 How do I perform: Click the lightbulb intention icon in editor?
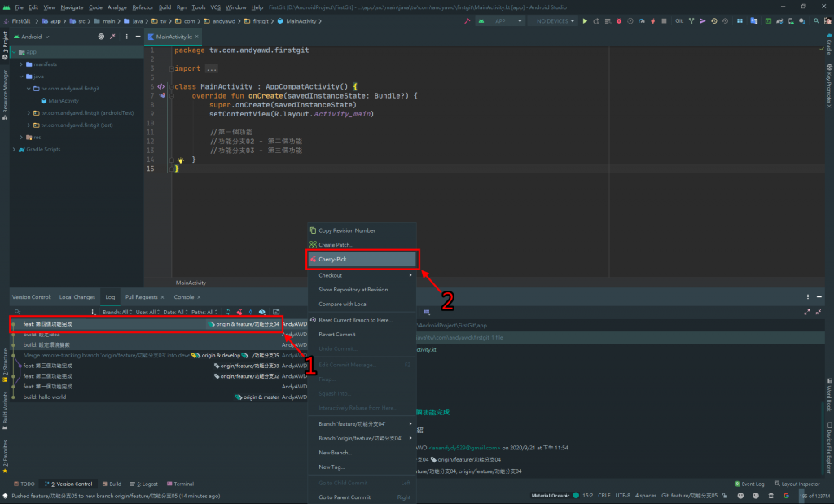tap(180, 160)
